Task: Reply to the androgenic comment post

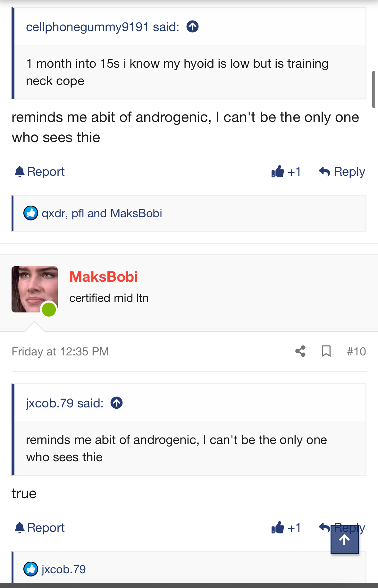Action: pos(342,172)
